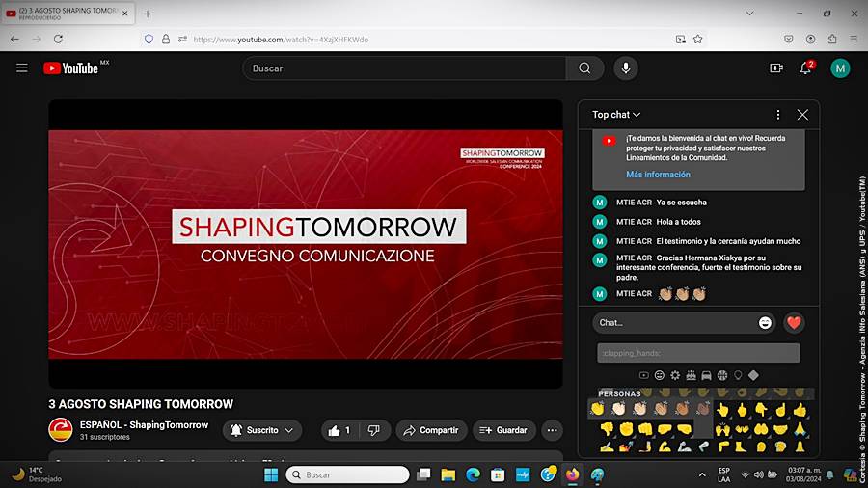Open the YouTube hamburger guide menu
The width and height of the screenshot is (868, 488).
tap(21, 68)
